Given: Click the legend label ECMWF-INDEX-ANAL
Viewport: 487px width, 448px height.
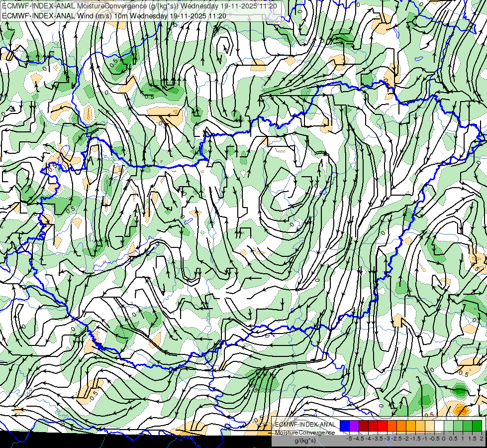Looking at the screenshot, I should 305,425.
